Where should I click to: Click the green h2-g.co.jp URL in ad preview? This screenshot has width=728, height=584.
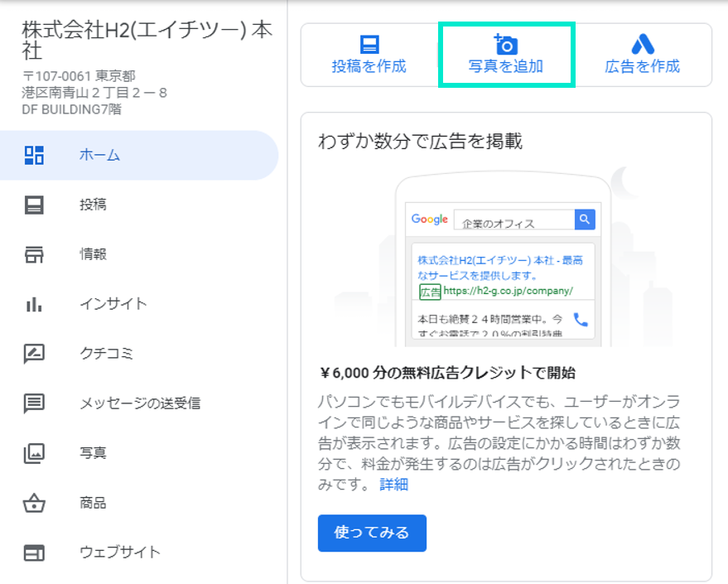507,291
